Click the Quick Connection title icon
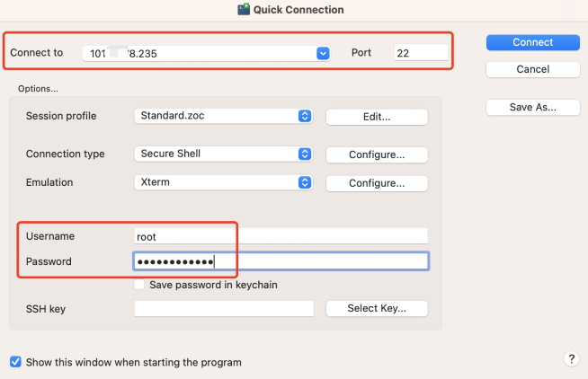 point(244,9)
